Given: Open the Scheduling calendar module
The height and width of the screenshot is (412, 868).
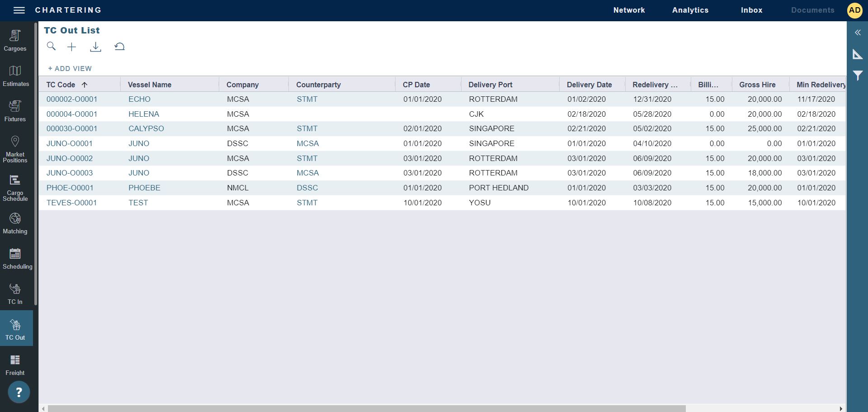Looking at the screenshot, I should tap(15, 259).
